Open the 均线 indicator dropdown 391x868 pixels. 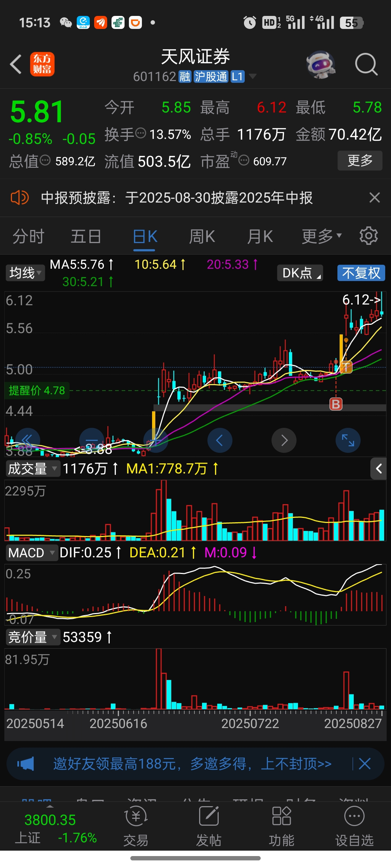coord(25,273)
